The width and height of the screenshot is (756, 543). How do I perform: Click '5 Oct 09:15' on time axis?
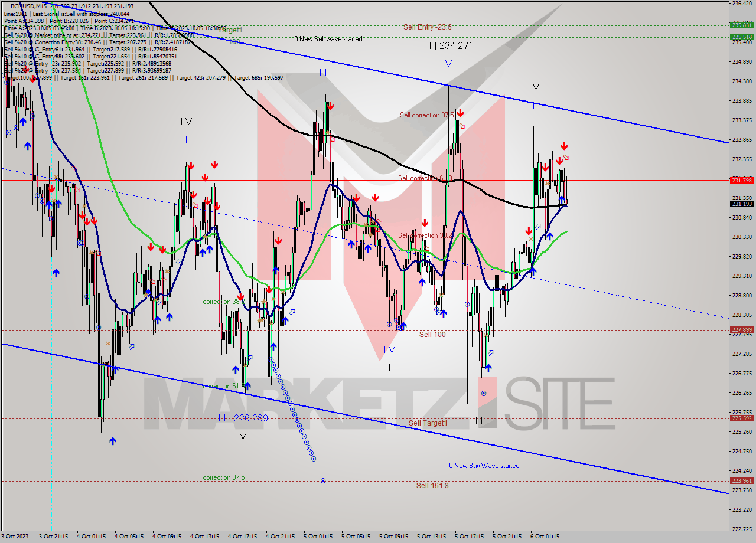[394, 537]
